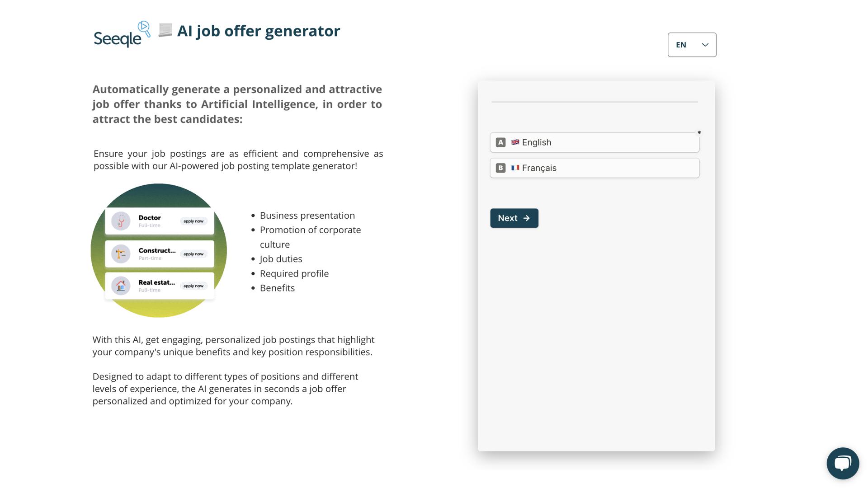Viewport: 868px width, 488px height.
Task: Click the laptop emoji in the page title
Action: point(165,30)
